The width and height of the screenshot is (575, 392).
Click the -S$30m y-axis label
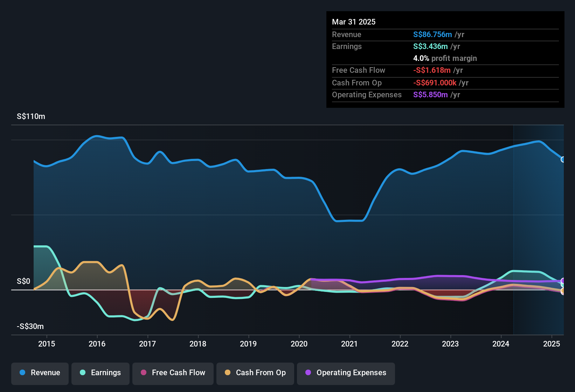point(30,327)
